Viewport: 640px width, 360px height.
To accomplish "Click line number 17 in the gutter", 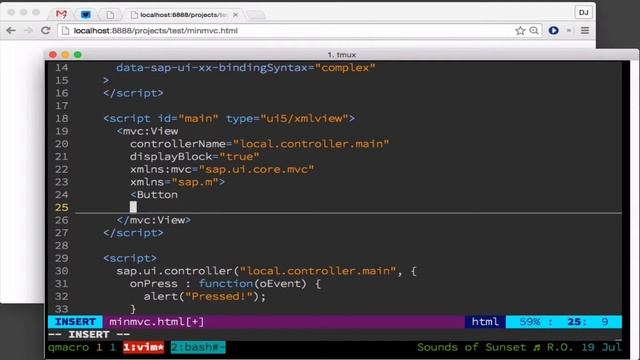I will pyautogui.click(x=62, y=106).
